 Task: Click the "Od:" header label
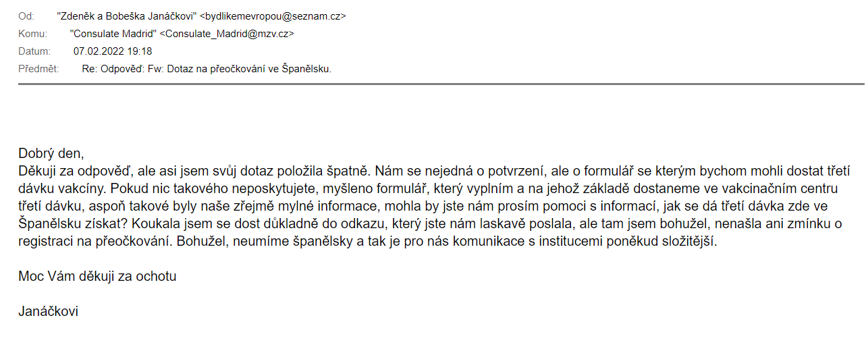(26, 16)
